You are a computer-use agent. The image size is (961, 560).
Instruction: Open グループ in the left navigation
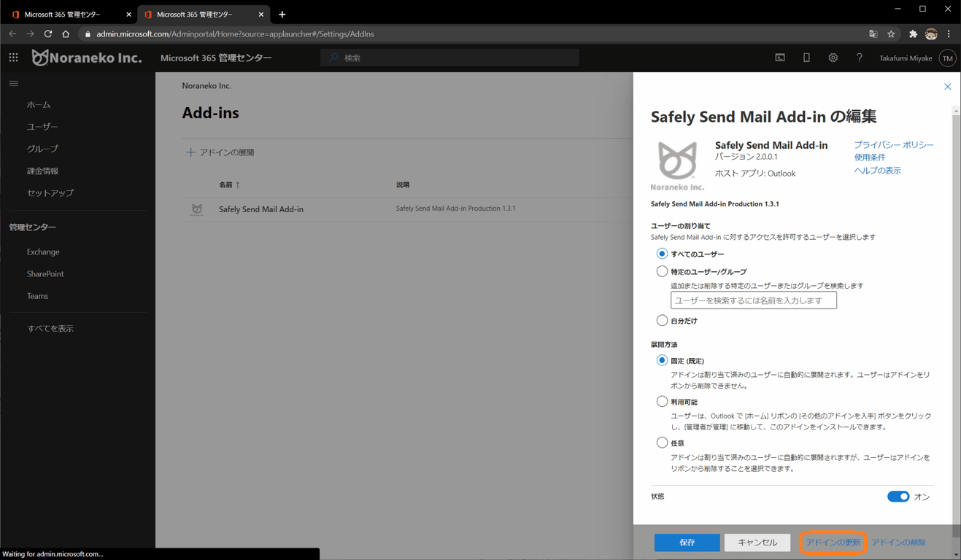point(42,149)
